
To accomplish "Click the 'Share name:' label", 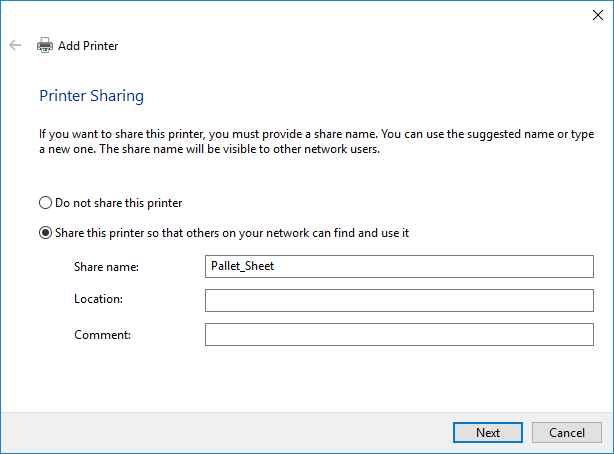I will [x=106, y=267].
